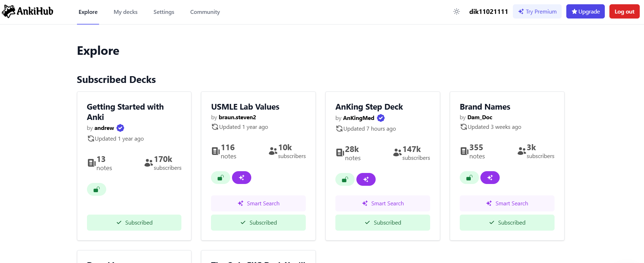The width and height of the screenshot is (644, 263).
Task: Toggle Subscribed on Getting Started with Anki
Action: (x=134, y=222)
